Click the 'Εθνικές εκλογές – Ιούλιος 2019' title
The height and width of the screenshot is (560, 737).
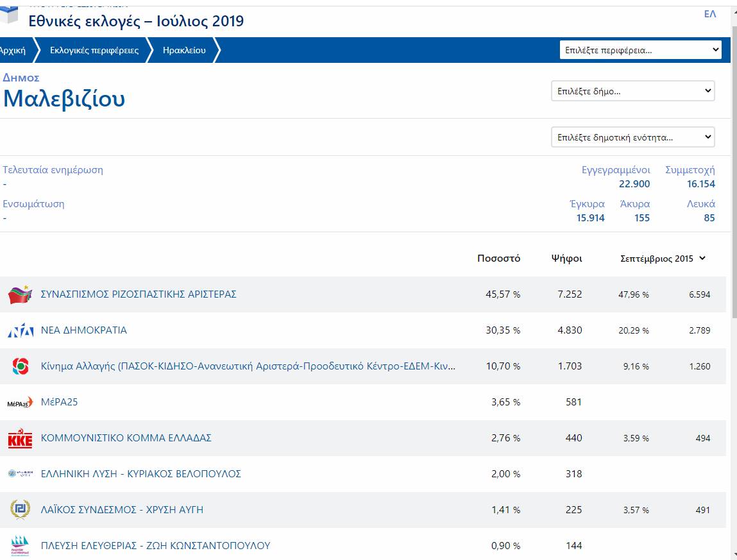tap(136, 21)
